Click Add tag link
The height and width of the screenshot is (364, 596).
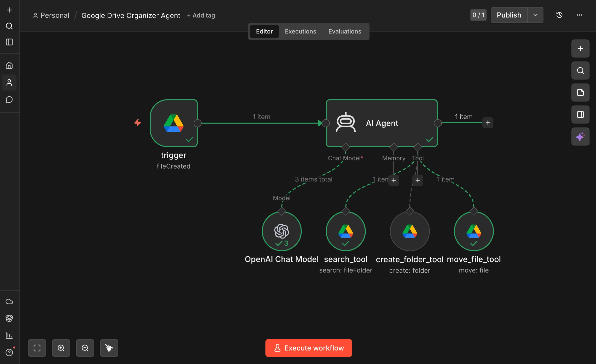pos(201,15)
